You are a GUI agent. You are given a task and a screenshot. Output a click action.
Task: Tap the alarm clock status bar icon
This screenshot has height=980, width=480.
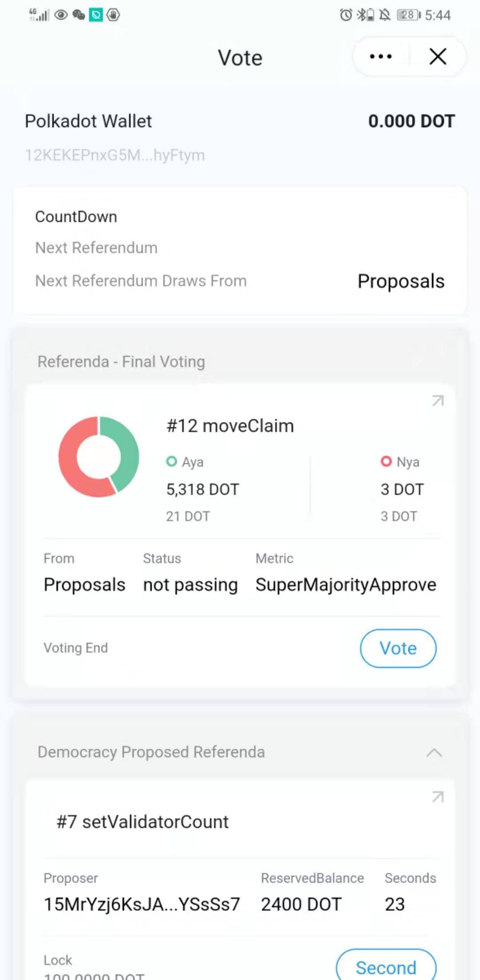click(345, 15)
